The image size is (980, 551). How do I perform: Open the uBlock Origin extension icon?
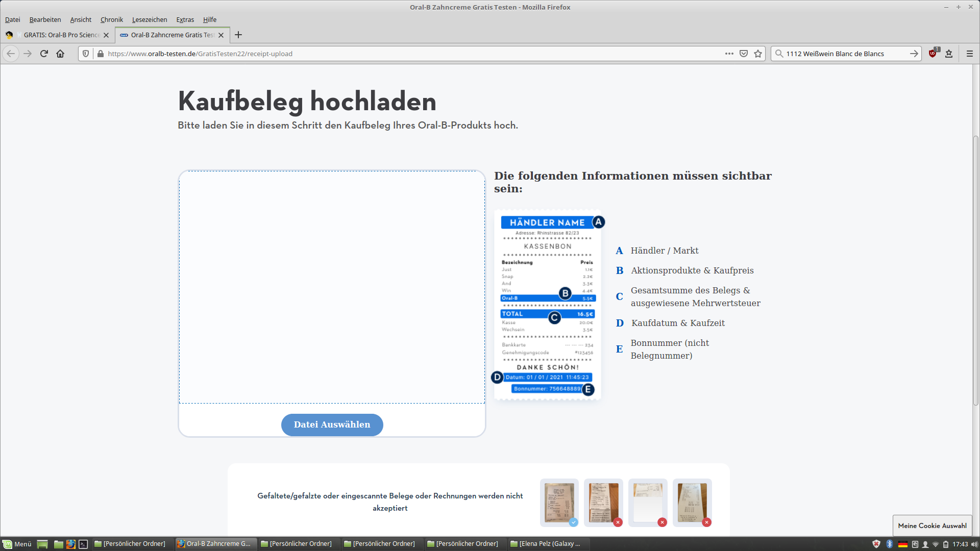(933, 53)
